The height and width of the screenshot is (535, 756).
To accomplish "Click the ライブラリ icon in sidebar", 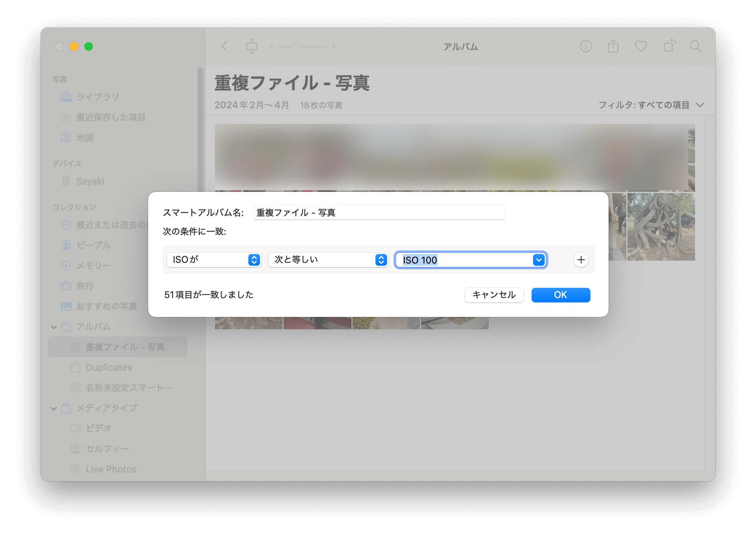I will 66,97.
